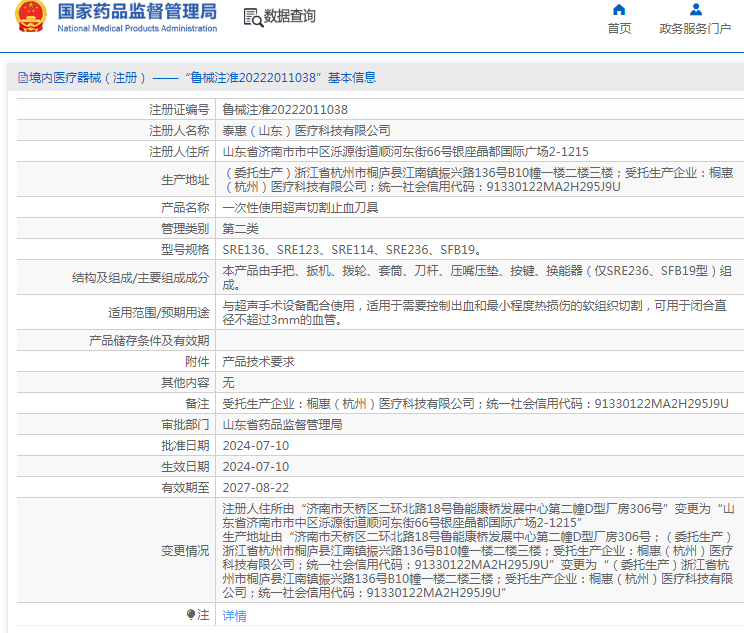Image resolution: width=744 pixels, height=633 pixels.
Task: Click expiry date 2027-08-22
Action: click(256, 487)
